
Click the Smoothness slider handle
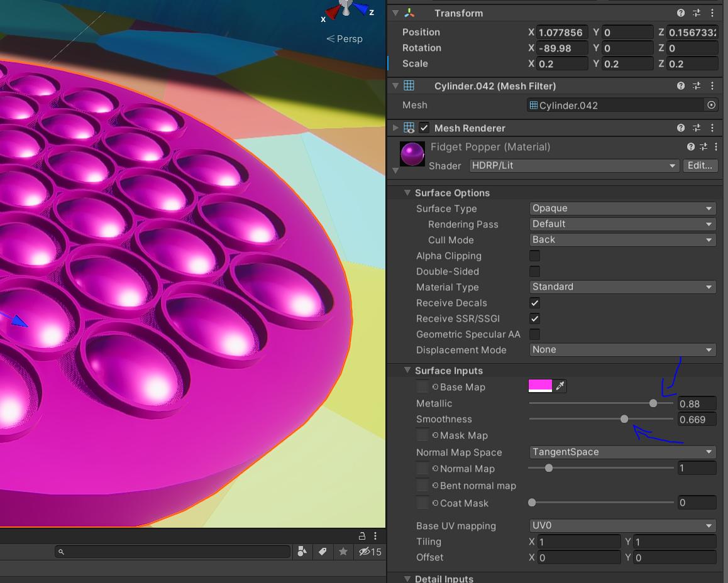tap(624, 419)
